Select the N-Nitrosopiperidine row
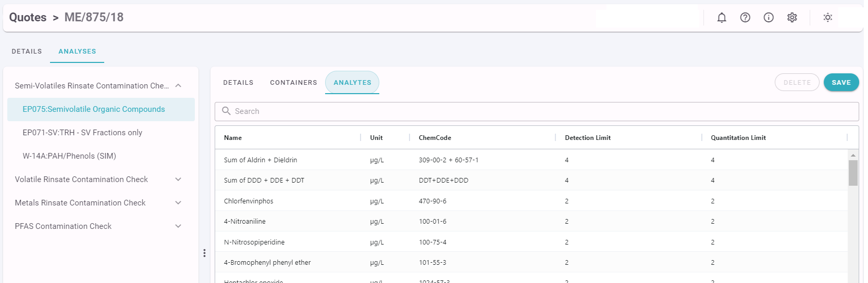The width and height of the screenshot is (868, 283). 531,242
